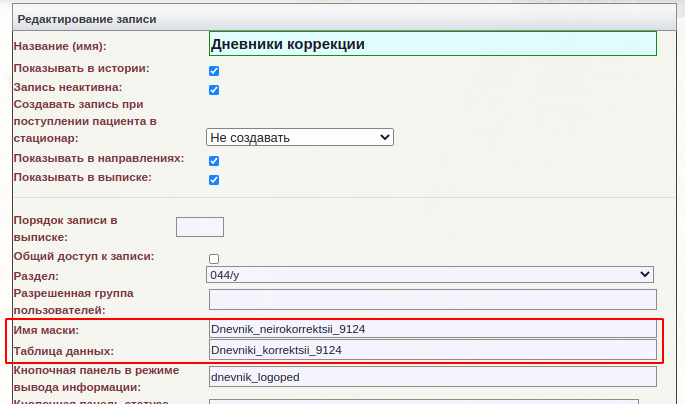Expand the 'Раздел' dropdown showing 044/у
The width and height of the screenshot is (685, 404).
pos(431,275)
